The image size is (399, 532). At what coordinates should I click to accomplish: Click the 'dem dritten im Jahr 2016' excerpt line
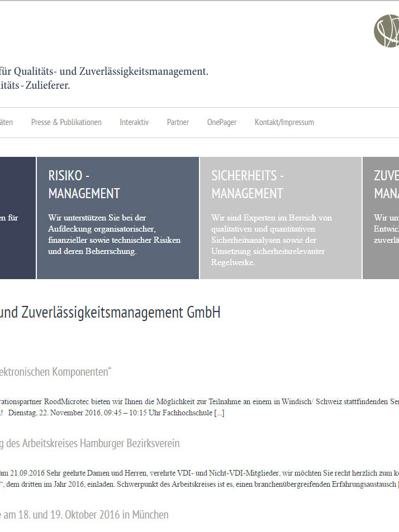point(199,485)
